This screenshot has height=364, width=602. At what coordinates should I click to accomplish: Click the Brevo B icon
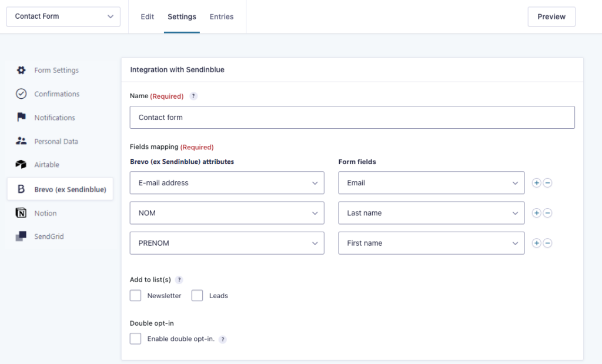pos(21,189)
